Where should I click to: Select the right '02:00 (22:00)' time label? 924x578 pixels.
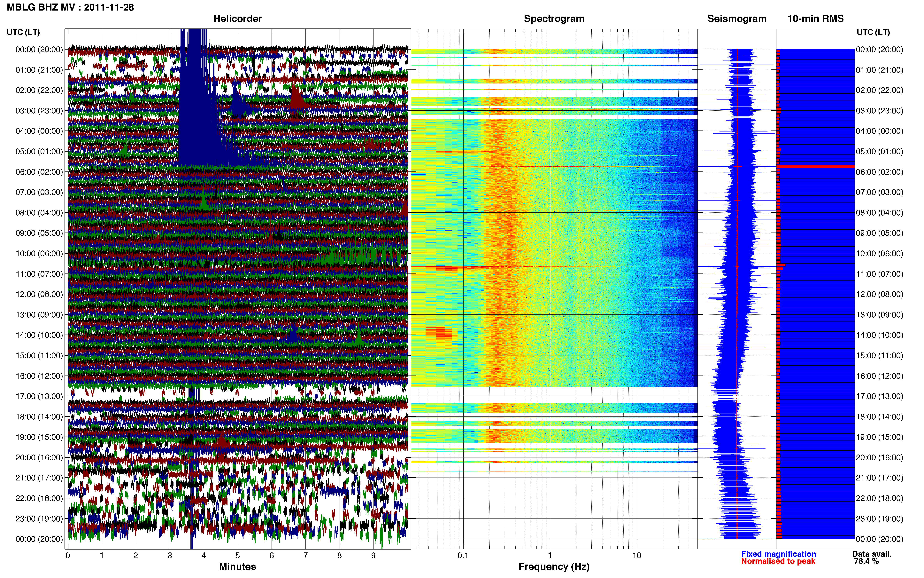880,90
